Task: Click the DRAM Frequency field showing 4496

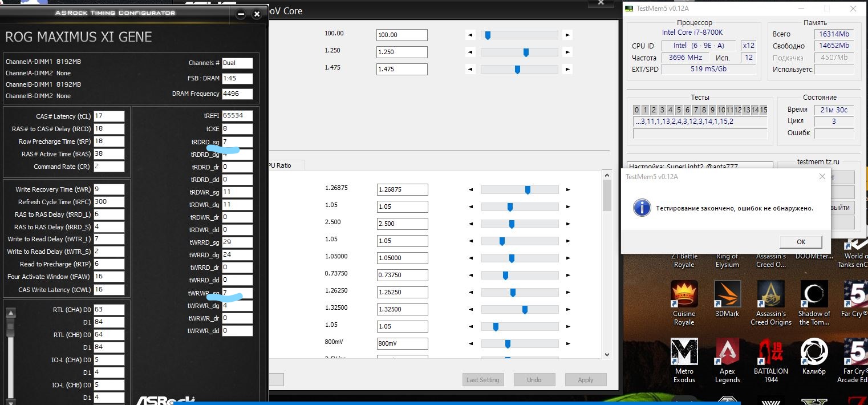Action: point(237,94)
